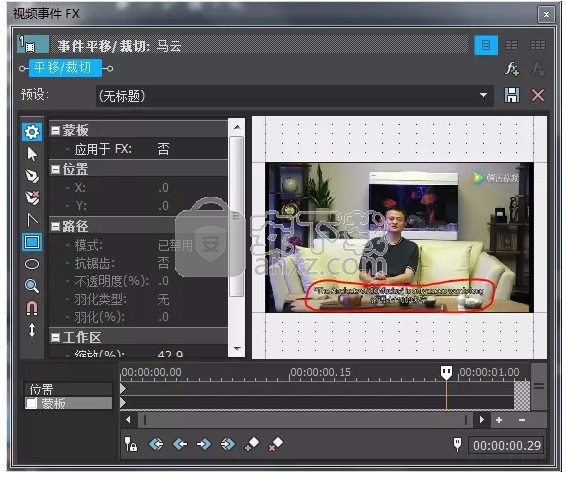Click the move freely up-down arrow icon
The height and width of the screenshot is (477, 566).
point(32,330)
